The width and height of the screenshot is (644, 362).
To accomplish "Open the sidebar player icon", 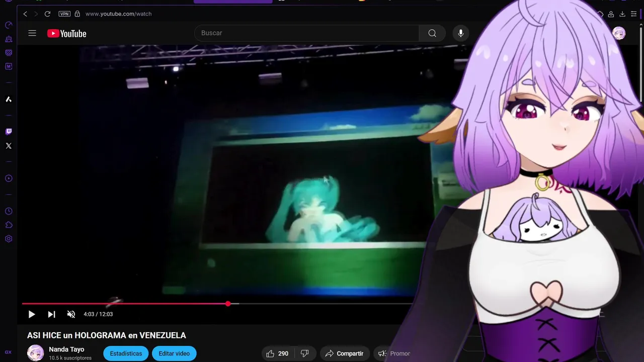I will [9, 178].
